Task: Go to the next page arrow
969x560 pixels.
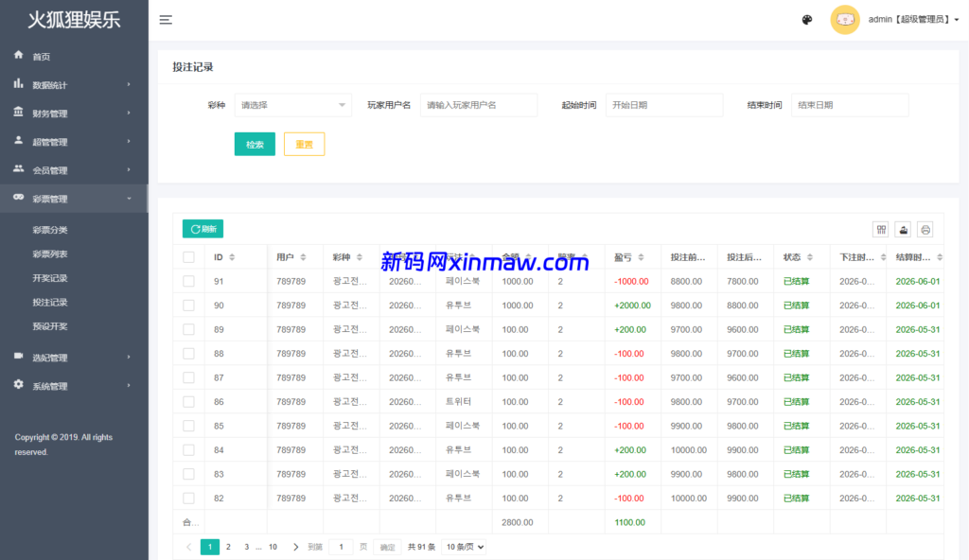Action: coord(295,547)
